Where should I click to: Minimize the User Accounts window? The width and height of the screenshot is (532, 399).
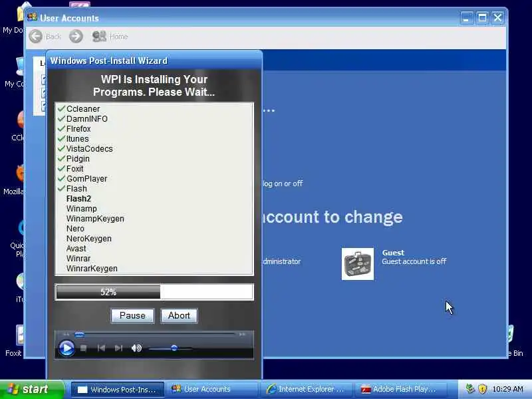(467, 18)
